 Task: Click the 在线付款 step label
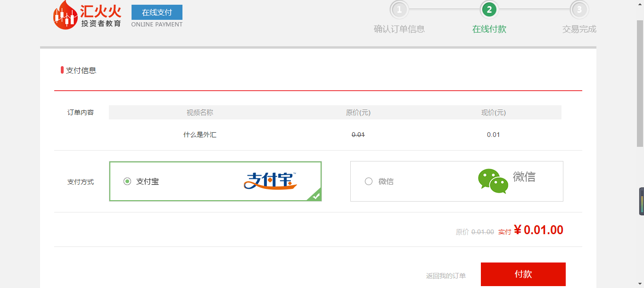(489, 29)
